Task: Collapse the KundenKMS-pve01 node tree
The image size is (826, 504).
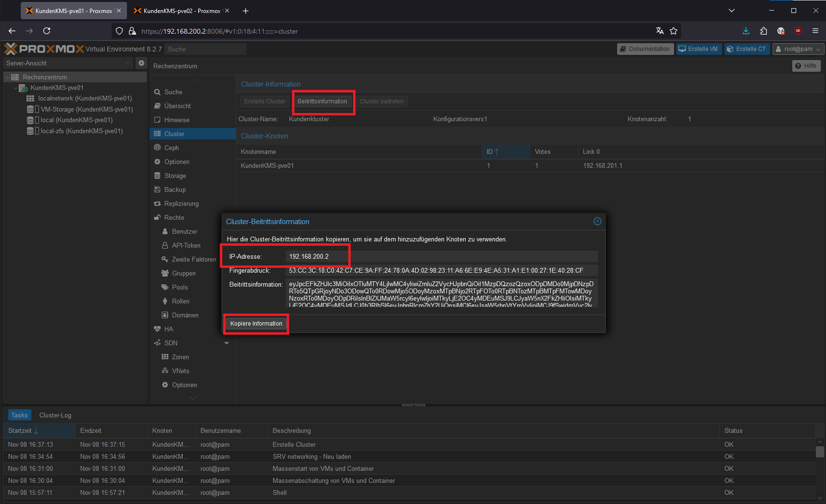Action: pyautogui.click(x=15, y=88)
